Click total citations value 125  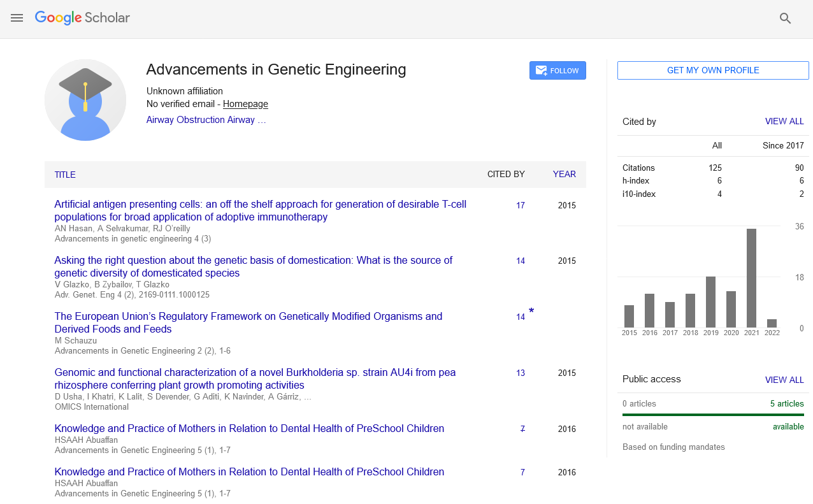[x=715, y=168]
